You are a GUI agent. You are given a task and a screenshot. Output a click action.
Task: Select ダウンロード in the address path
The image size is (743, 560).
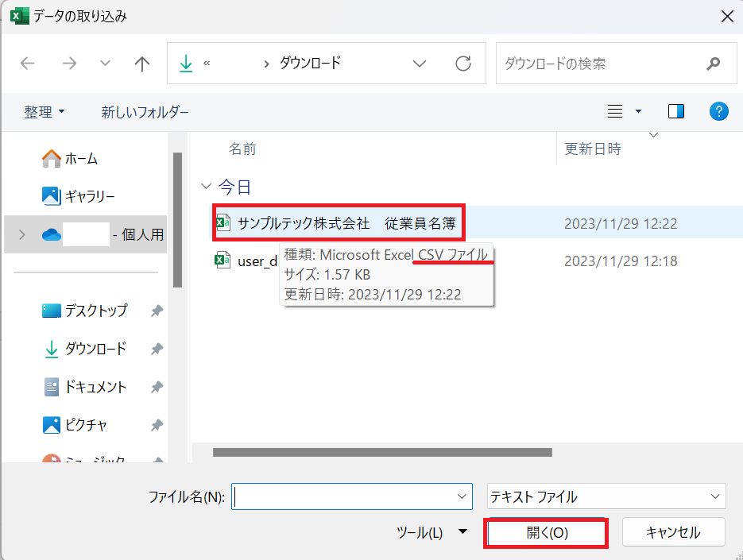pos(310,63)
